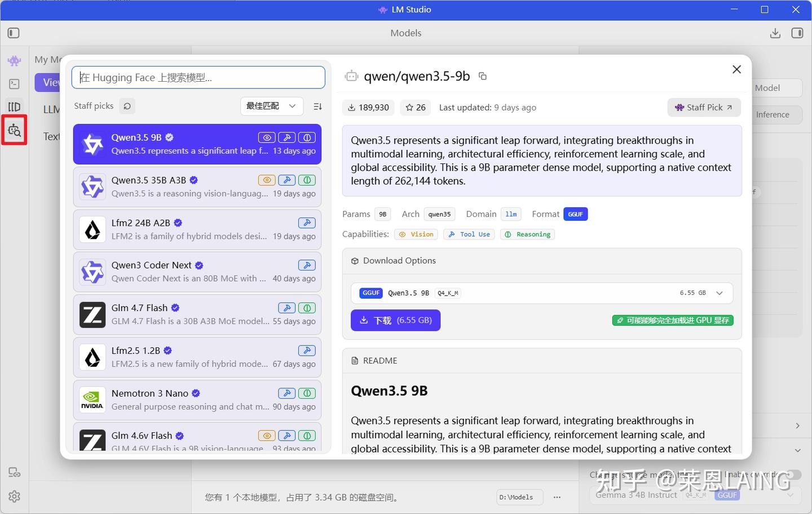The height and width of the screenshot is (514, 812).
Task: Expand the Qwen3.5 9B Q4_K_M download option
Action: (x=542, y=293)
